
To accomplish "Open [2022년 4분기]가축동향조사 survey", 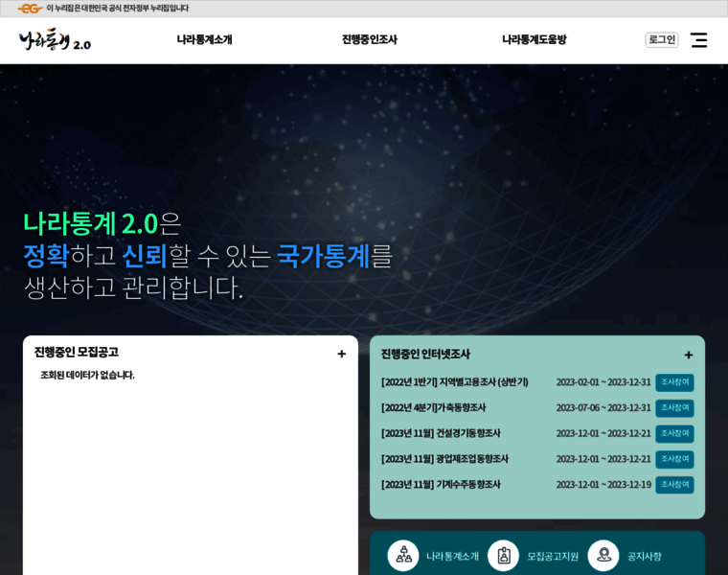I will [x=433, y=408].
